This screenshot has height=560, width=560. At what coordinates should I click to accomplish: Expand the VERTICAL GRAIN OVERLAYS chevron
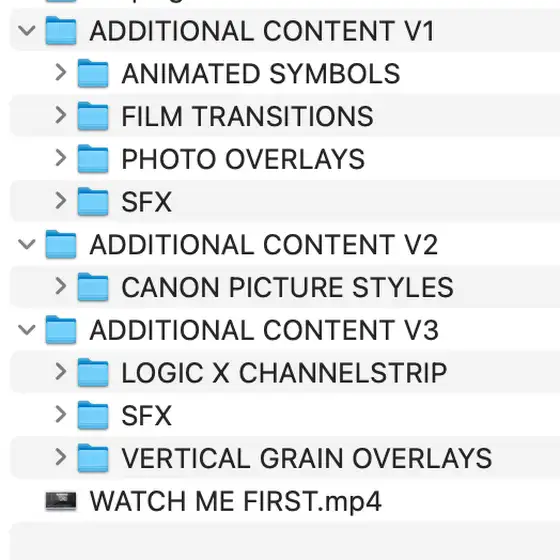(61, 458)
